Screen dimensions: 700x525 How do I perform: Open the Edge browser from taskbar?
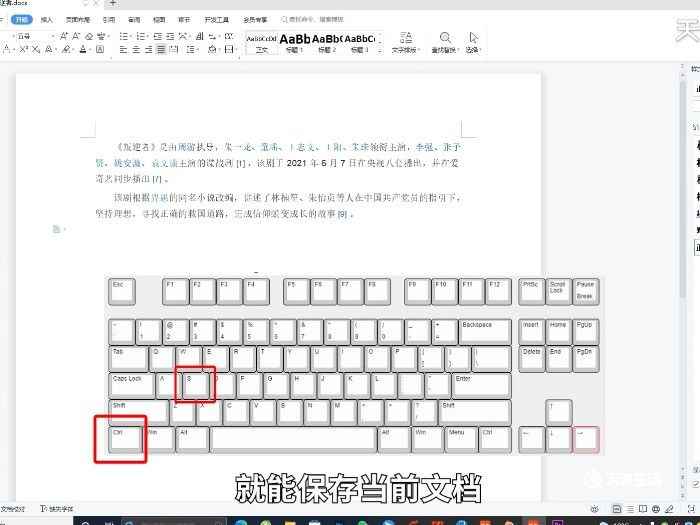241,522
